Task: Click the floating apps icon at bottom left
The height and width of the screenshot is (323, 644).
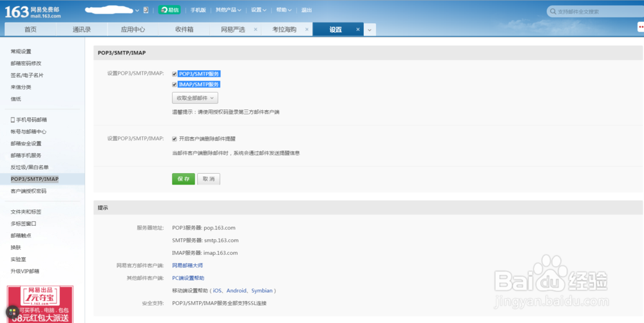Action: [x=12, y=311]
